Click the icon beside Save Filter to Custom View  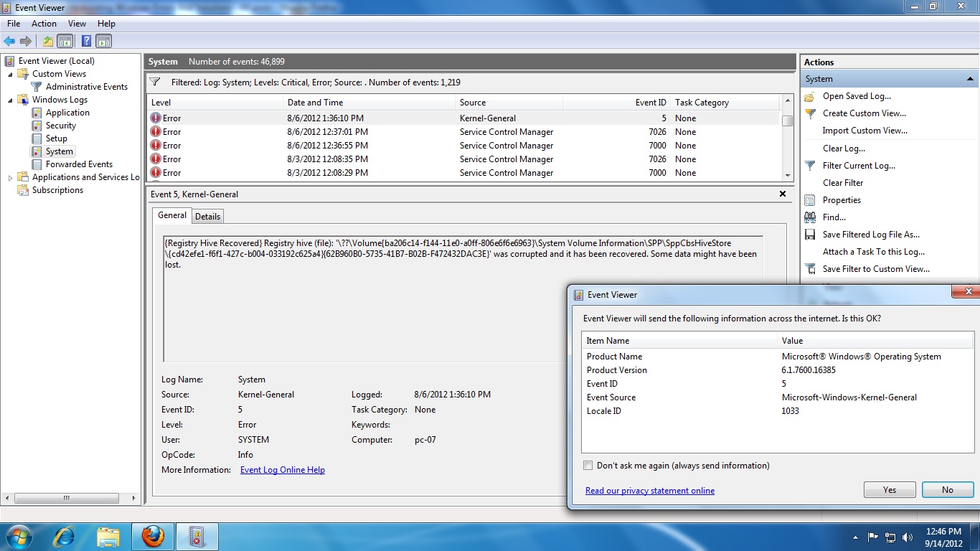pos(810,269)
